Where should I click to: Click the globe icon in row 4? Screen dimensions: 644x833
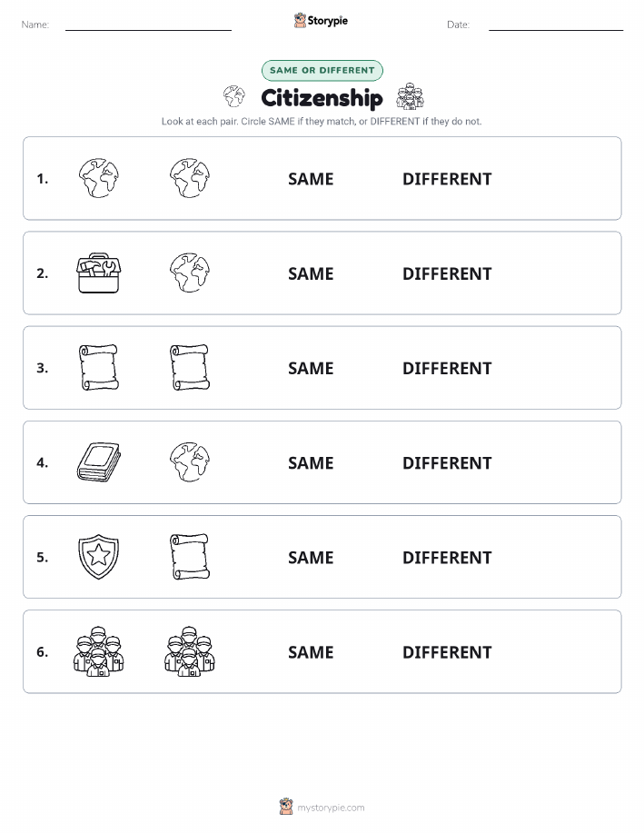coord(190,462)
